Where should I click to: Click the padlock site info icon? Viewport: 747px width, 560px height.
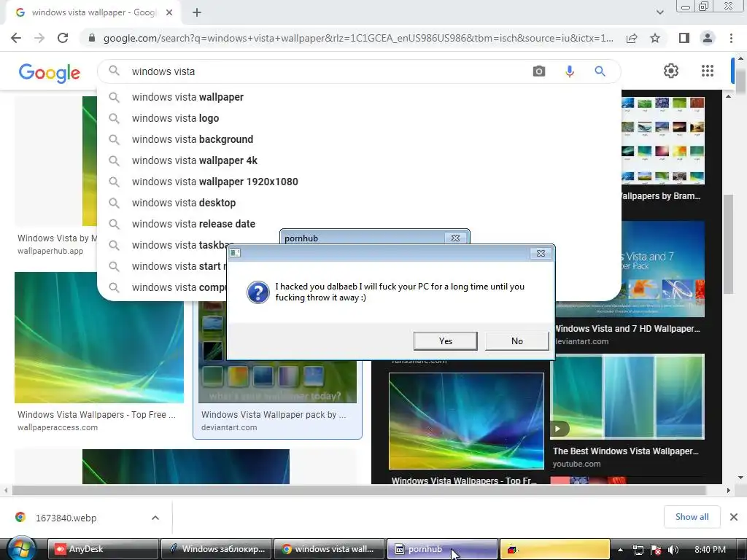coord(92,38)
